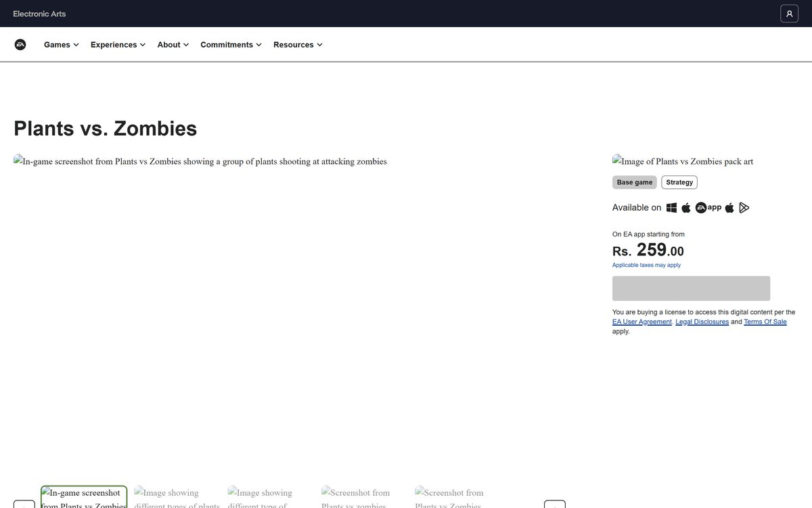Click the Electronic Arts header link
This screenshot has height=508, width=812.
(x=39, y=14)
